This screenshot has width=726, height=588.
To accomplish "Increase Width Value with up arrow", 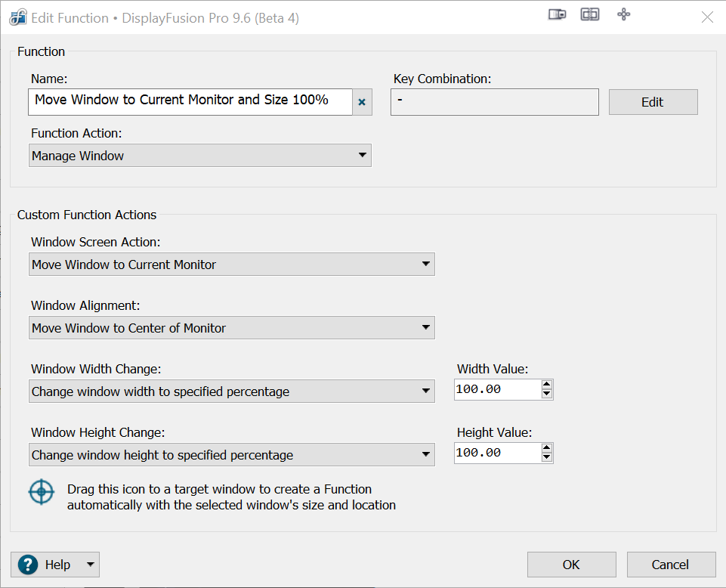I will [547, 385].
